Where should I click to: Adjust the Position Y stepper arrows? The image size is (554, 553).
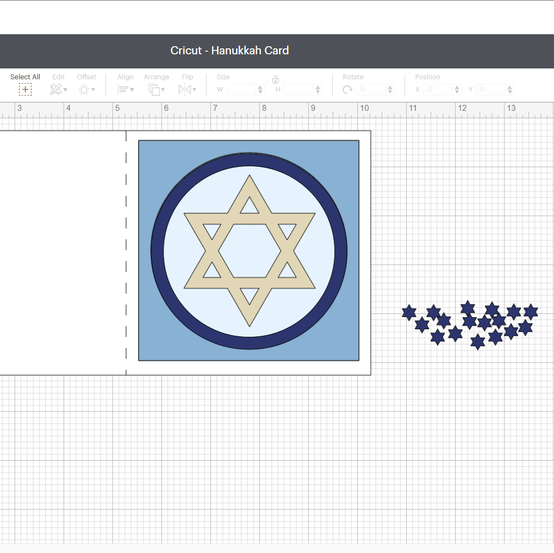click(510, 89)
